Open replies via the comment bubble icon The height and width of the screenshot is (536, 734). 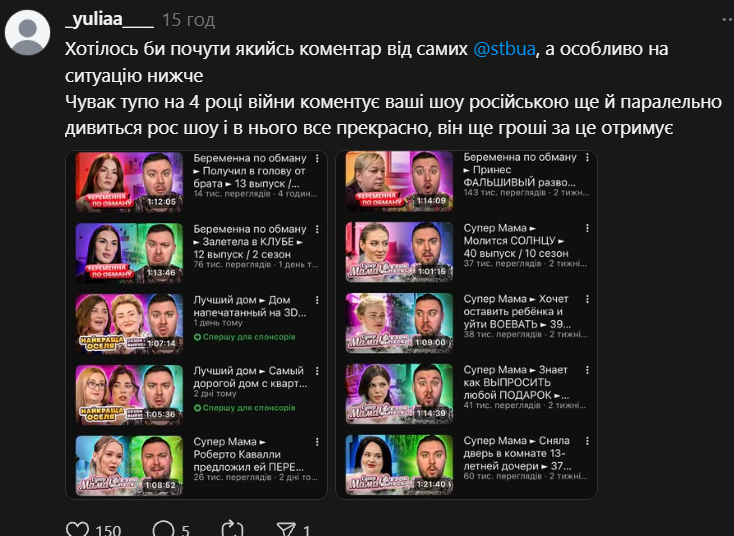pos(163,529)
